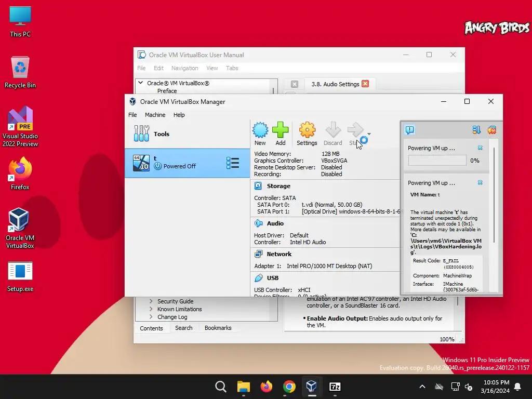Expand the Change Log tree item
Image resolution: width=532 pixels, height=399 pixels.
151,317
